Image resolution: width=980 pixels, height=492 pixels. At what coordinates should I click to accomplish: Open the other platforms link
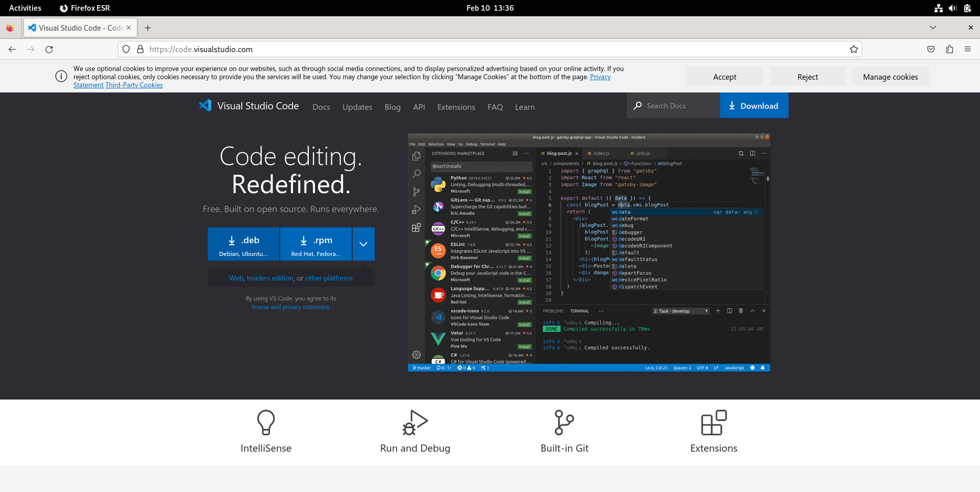[329, 278]
